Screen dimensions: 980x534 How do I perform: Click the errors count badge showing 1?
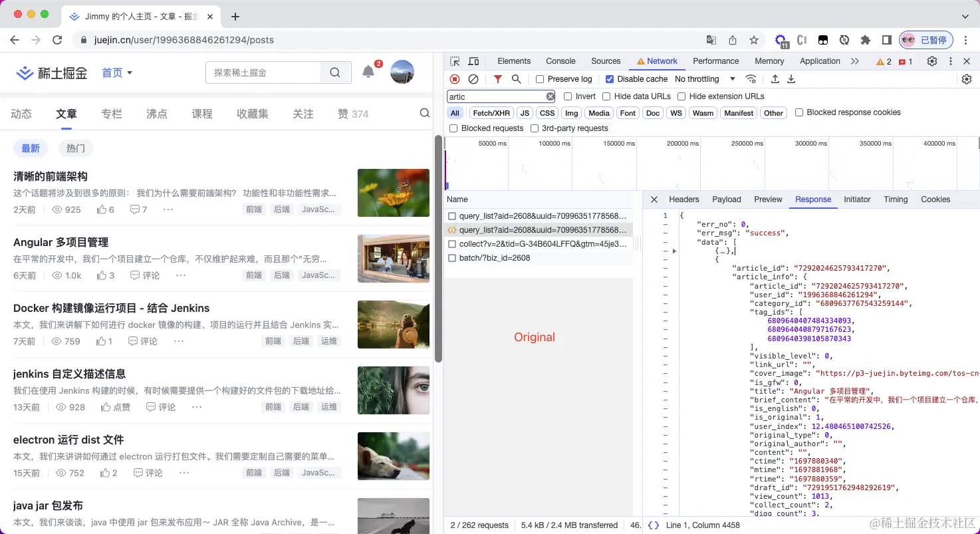pyautogui.click(x=906, y=61)
